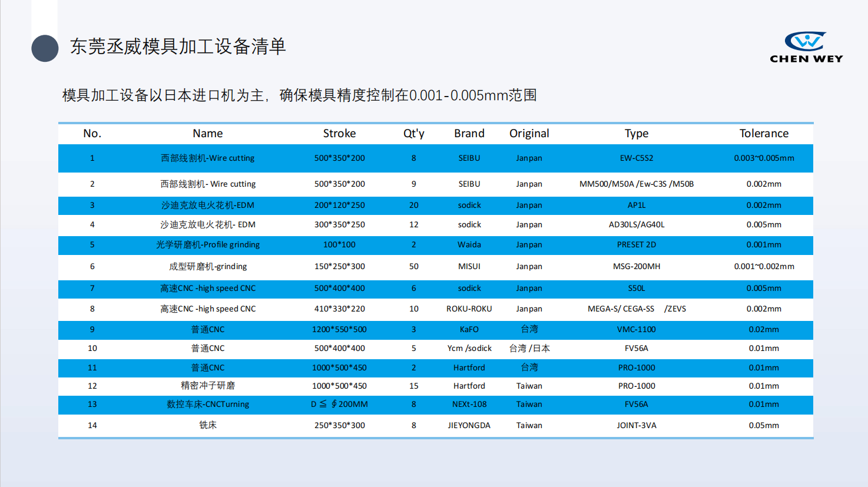This screenshot has height=487, width=868.
Task: Click the Ycm /sodick brand cell
Action: pos(469,349)
